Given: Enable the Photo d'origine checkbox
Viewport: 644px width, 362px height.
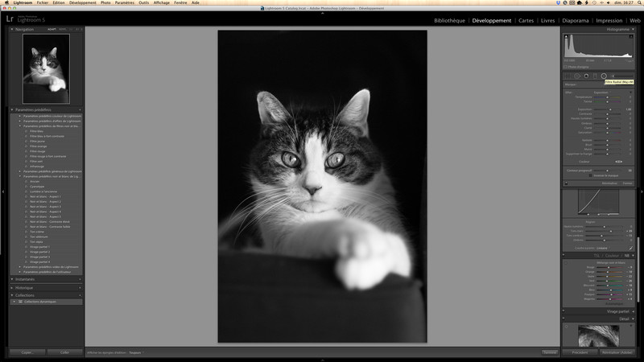Looking at the screenshot, I should [565, 67].
